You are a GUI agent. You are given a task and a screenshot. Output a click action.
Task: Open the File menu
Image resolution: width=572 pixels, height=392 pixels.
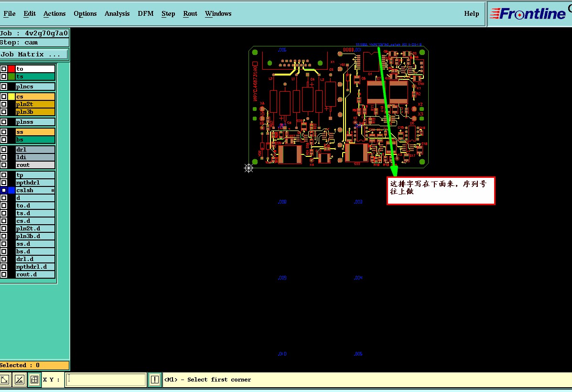(x=10, y=13)
